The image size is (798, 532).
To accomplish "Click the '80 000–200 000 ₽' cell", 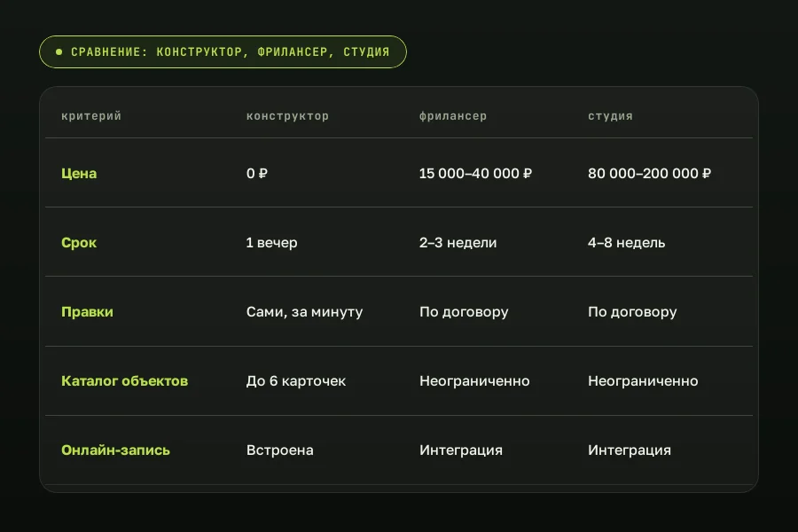I will tap(649, 174).
